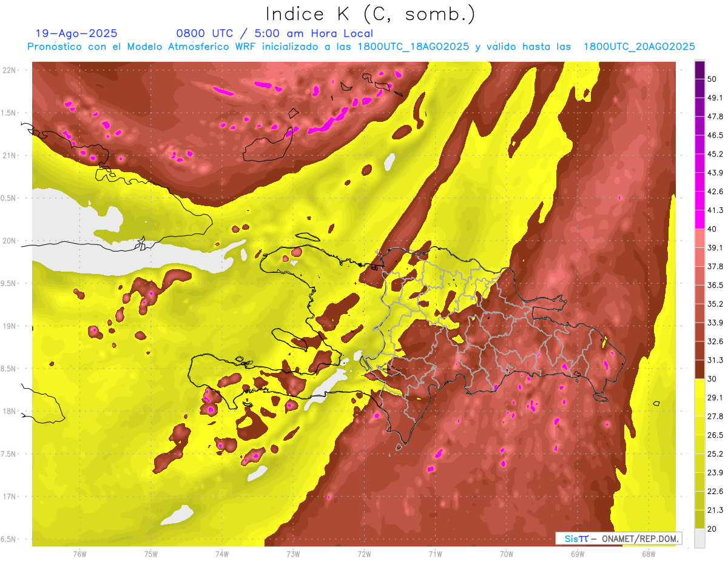
Task: Click the color scale value '37.8'
Action: tap(715, 267)
